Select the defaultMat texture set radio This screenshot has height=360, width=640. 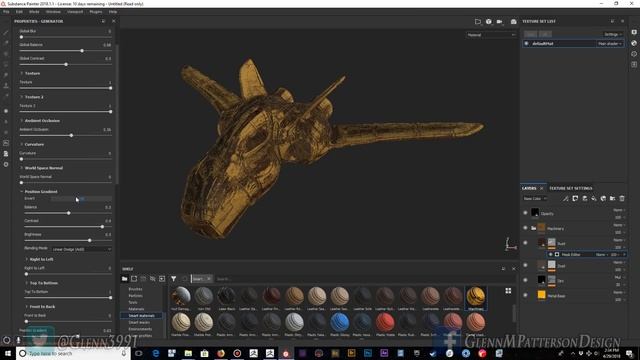point(527,43)
